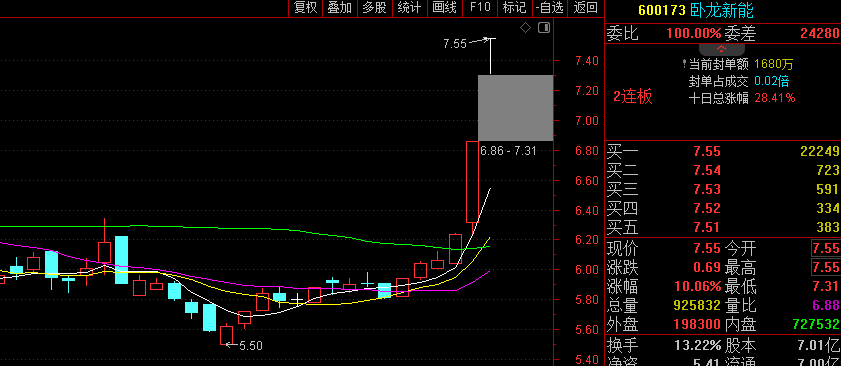Remove stock via -自选 button
Screen dimensions: 841x366
click(x=550, y=8)
